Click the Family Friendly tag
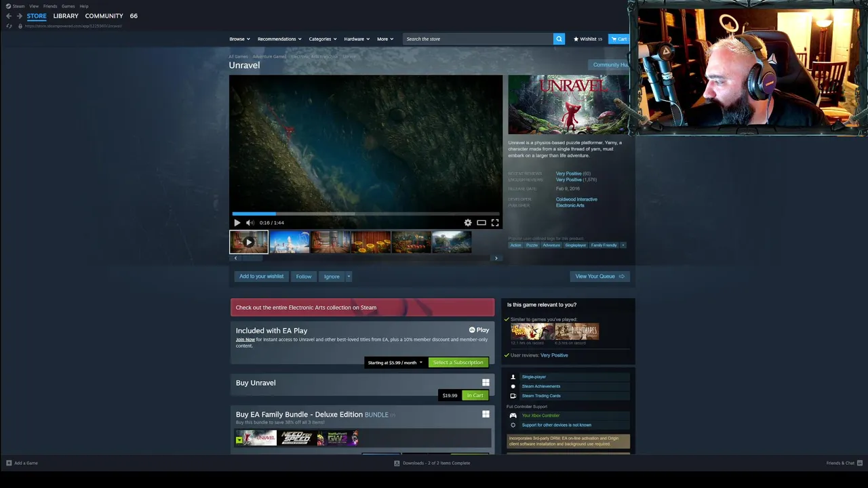Viewport: 868px width, 488px height. coord(604,245)
